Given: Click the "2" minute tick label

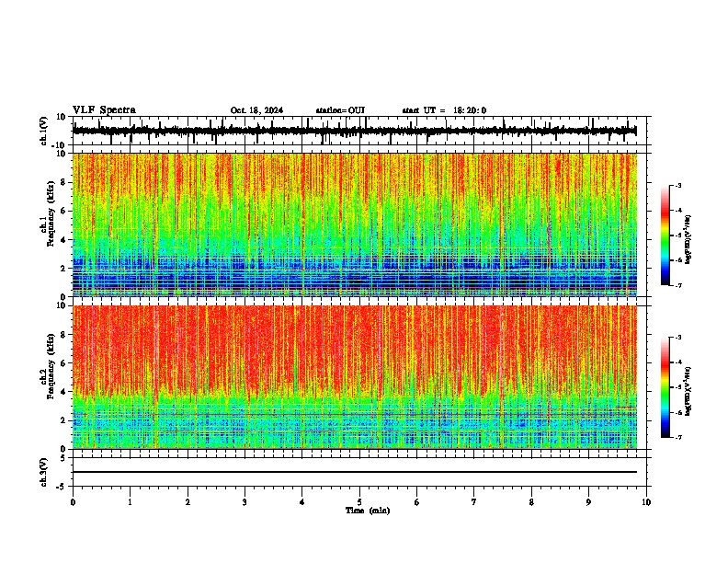Looking at the screenshot, I should 188,502.
